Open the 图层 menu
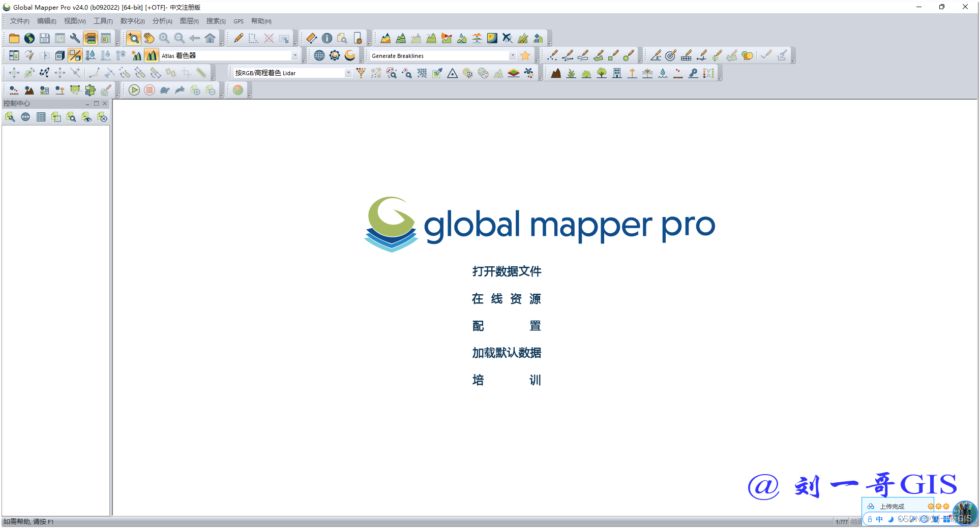Image resolution: width=980 pixels, height=528 pixels. coord(189,21)
